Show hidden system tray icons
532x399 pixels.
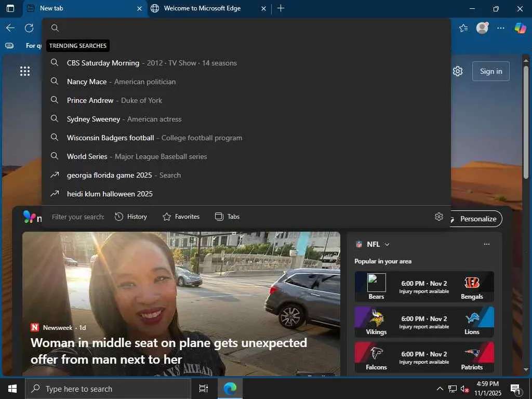440,389
